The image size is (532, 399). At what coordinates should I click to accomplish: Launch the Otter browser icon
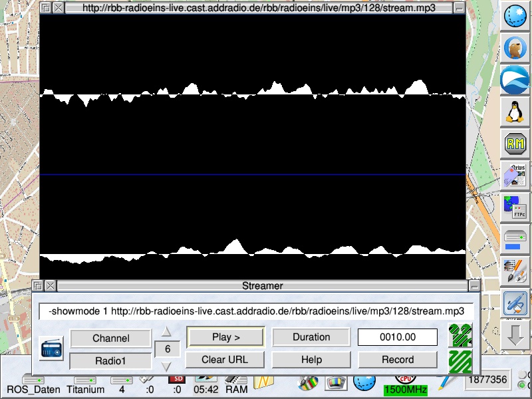[513, 48]
